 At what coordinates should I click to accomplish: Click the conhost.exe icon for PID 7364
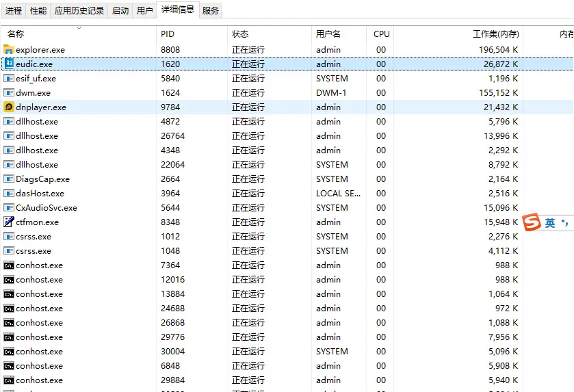coord(9,265)
